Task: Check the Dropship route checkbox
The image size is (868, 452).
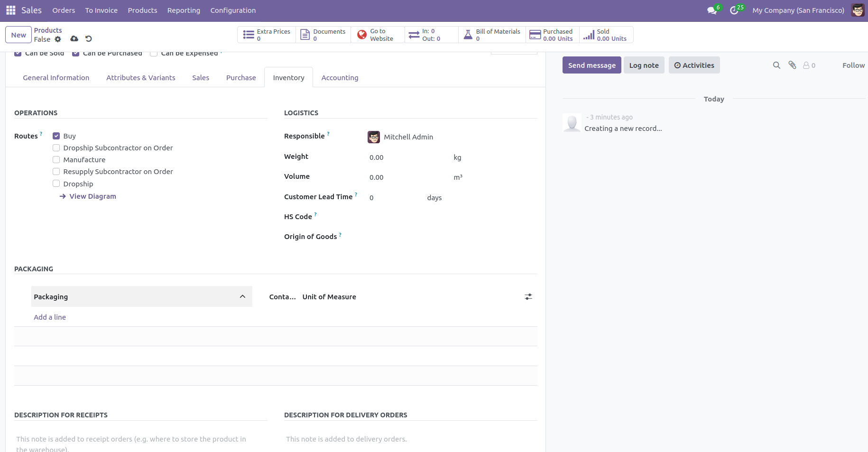Action: 56,184
